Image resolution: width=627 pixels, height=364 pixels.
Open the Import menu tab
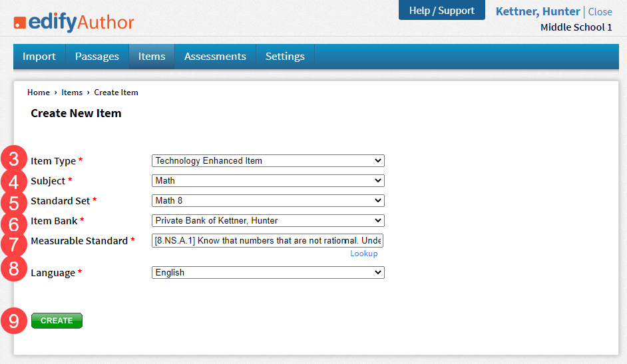39,57
